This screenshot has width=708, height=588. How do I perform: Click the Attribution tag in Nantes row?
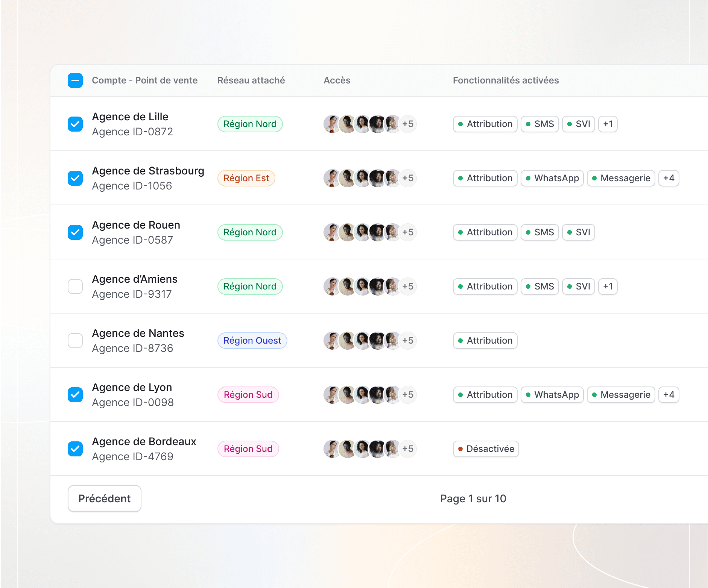(x=485, y=341)
